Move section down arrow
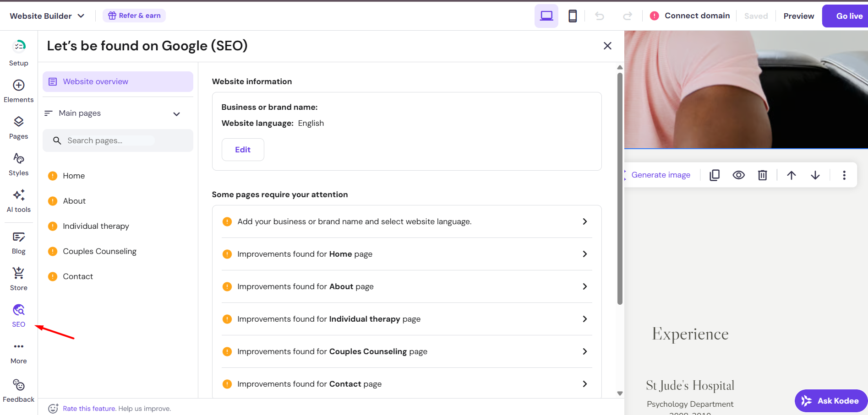Image resolution: width=868 pixels, height=415 pixels. [x=815, y=175]
